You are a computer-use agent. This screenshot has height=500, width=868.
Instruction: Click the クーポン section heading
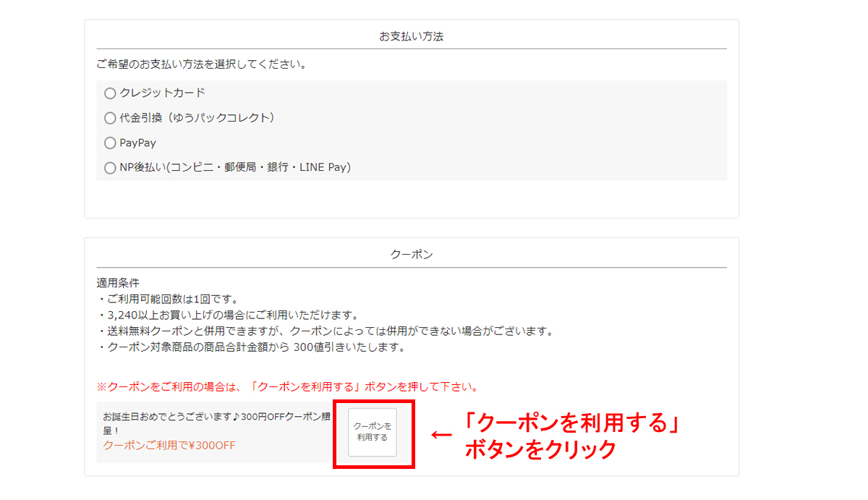tap(411, 254)
